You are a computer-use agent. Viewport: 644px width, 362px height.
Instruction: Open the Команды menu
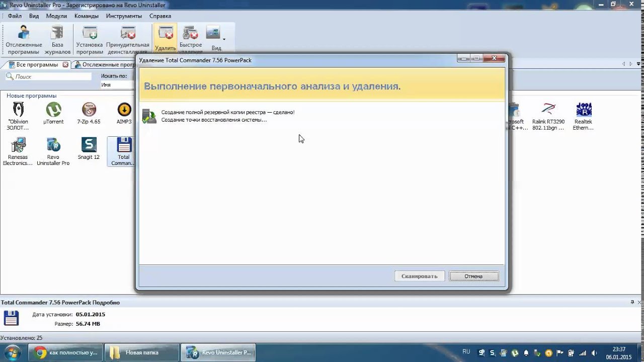tap(87, 16)
